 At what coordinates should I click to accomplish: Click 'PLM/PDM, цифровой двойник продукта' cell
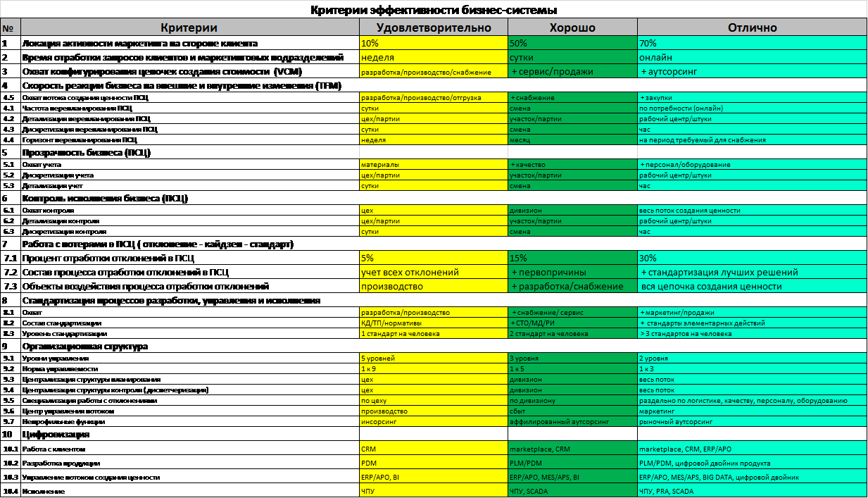(x=752, y=463)
